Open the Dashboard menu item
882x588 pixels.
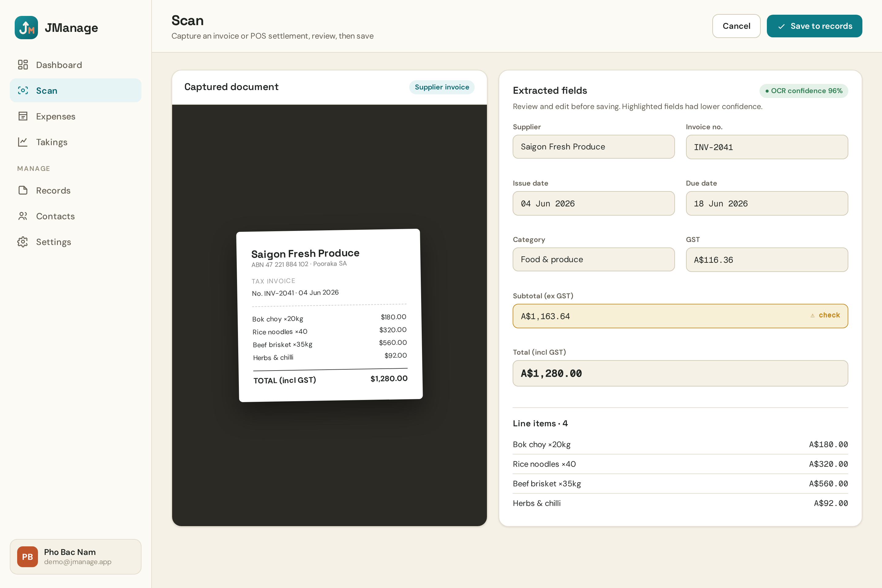pos(76,65)
